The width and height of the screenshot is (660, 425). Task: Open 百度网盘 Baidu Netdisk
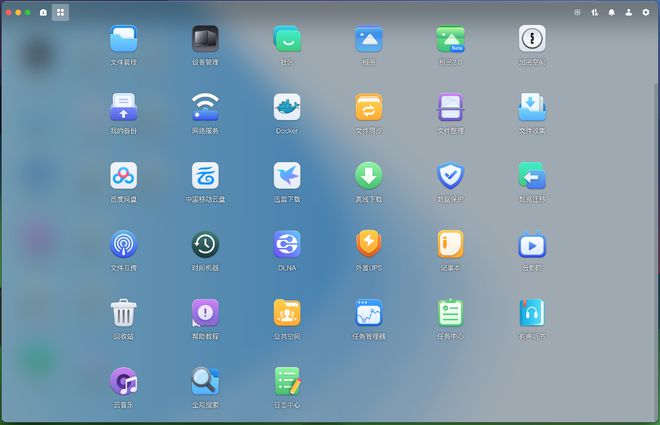[123, 176]
